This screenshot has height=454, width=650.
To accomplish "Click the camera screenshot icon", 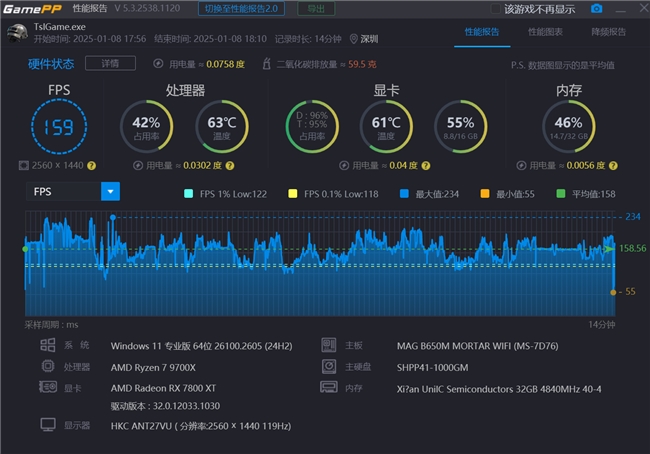I will [x=596, y=8].
